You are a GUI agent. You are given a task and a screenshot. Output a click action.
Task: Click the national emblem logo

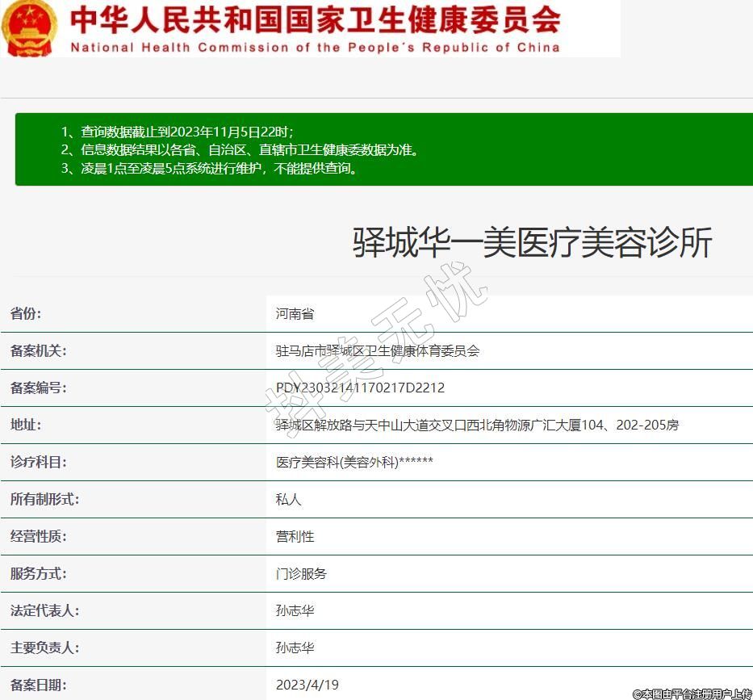[x=30, y=28]
